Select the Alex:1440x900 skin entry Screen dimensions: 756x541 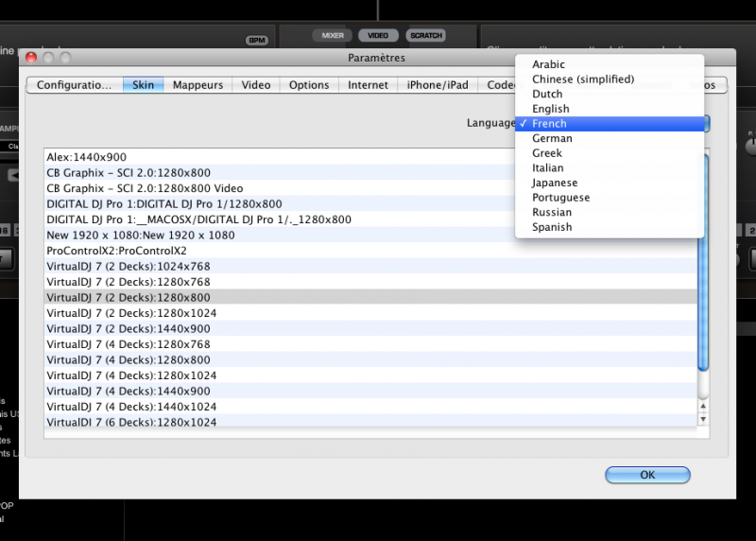(86, 157)
